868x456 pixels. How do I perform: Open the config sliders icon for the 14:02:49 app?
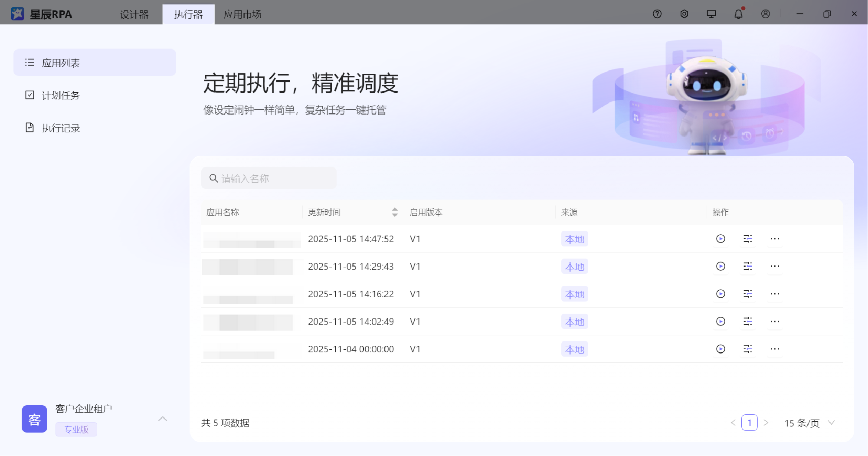pyautogui.click(x=747, y=321)
